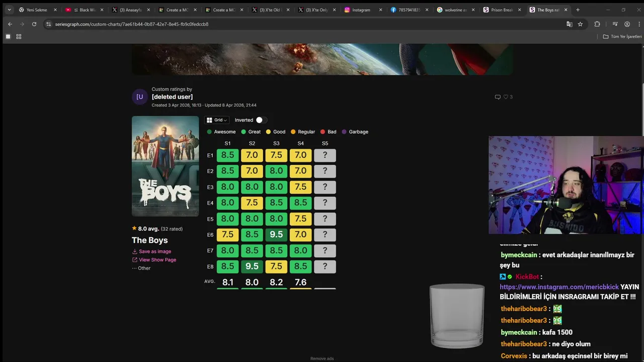Switch to the Black YouTube tab

tap(84, 10)
